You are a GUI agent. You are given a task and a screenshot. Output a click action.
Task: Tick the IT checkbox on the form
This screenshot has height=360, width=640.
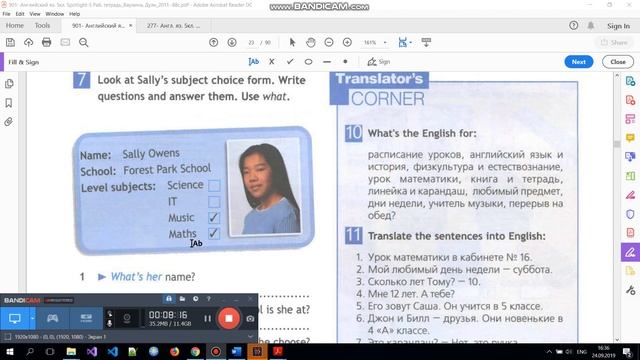point(214,202)
